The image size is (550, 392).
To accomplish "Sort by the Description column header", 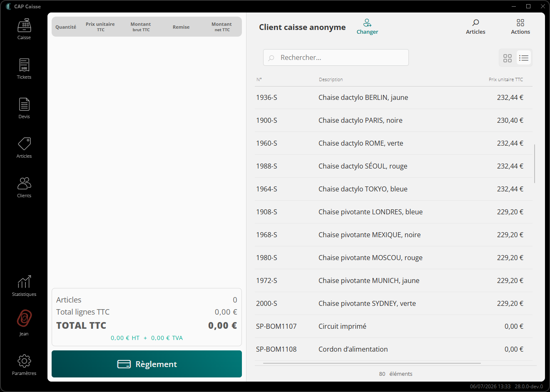I will pos(331,79).
